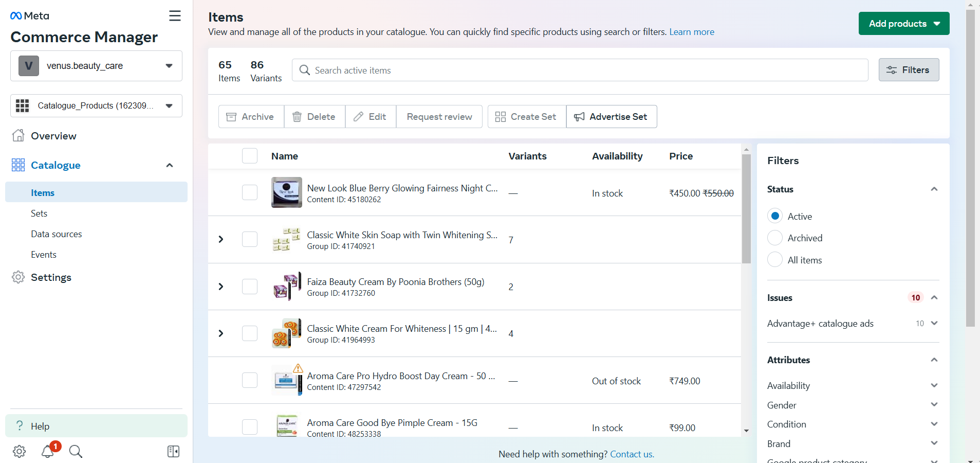Toggle the sidebar collapse panel icon

[x=173, y=451]
